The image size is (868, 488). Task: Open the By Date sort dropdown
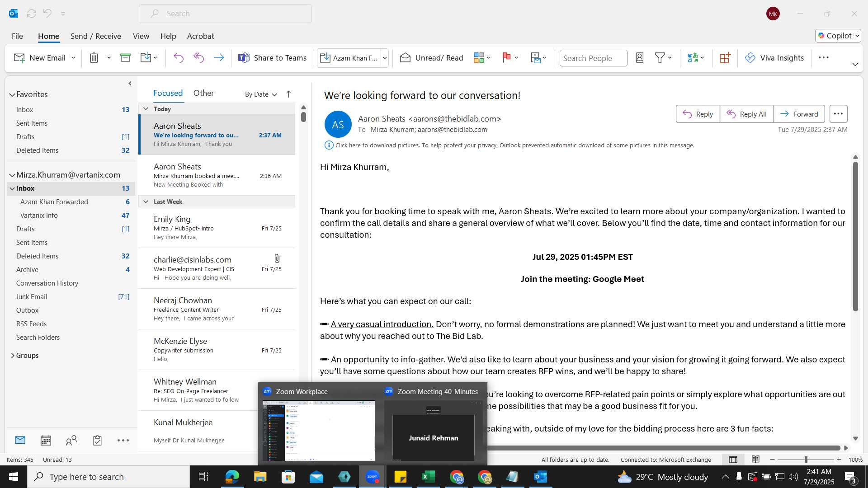click(261, 94)
